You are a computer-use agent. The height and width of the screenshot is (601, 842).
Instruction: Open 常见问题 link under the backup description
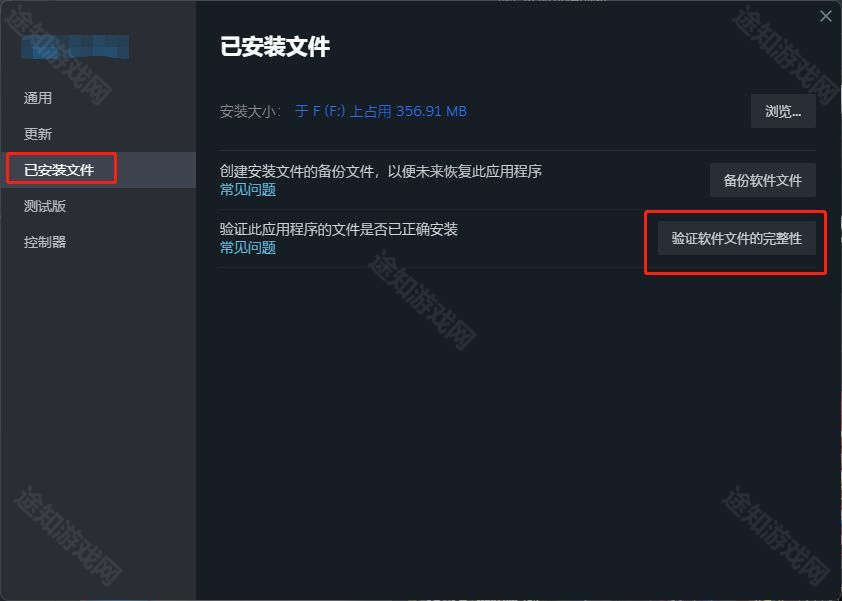(x=248, y=190)
